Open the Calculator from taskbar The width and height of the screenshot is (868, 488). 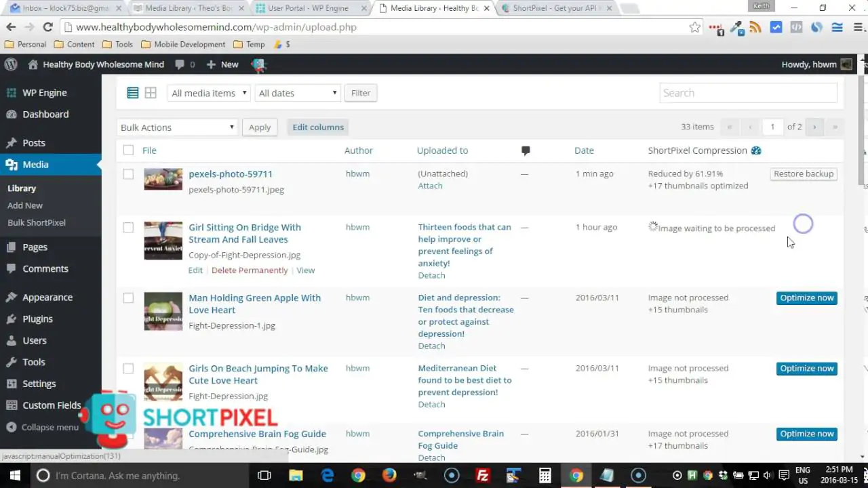pos(545,475)
